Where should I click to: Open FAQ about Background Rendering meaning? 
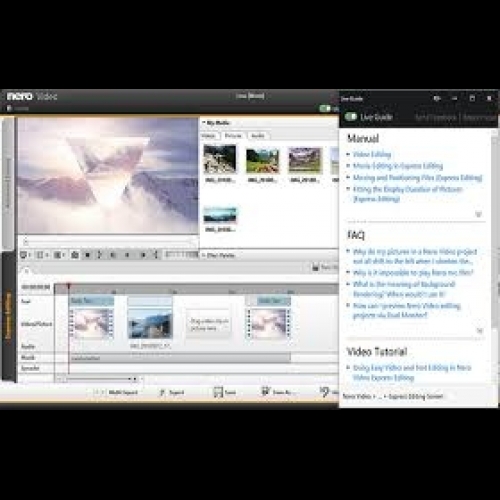pos(404,289)
